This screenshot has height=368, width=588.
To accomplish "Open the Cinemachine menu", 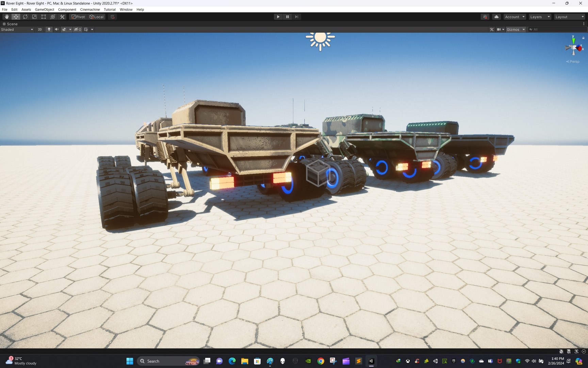I will point(90,10).
